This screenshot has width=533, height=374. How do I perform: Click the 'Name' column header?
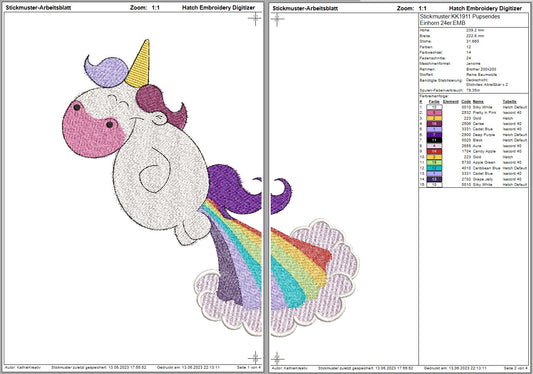click(478, 102)
